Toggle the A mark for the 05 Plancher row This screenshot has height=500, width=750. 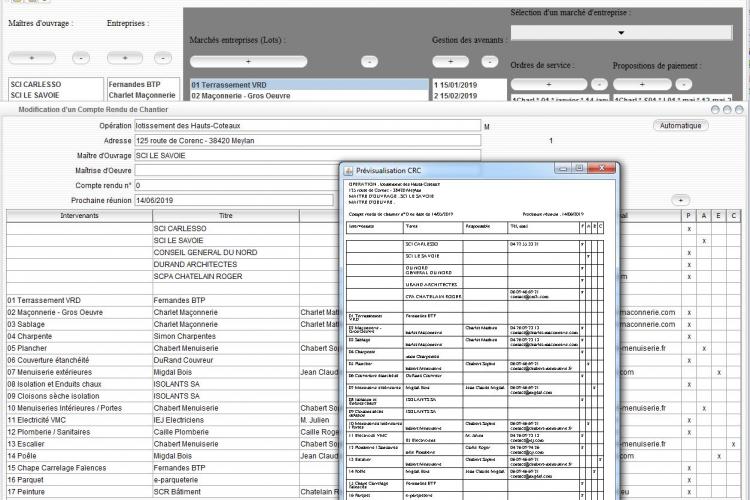[x=704, y=348]
